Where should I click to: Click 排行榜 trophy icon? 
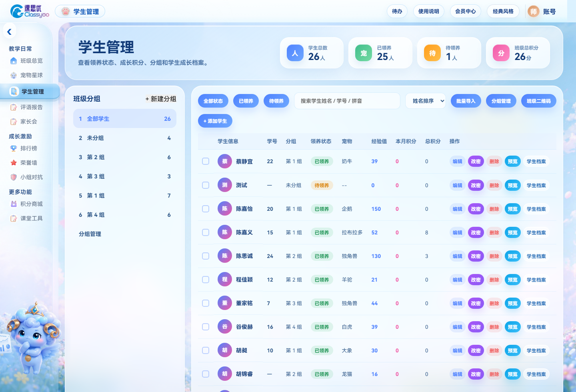14,148
